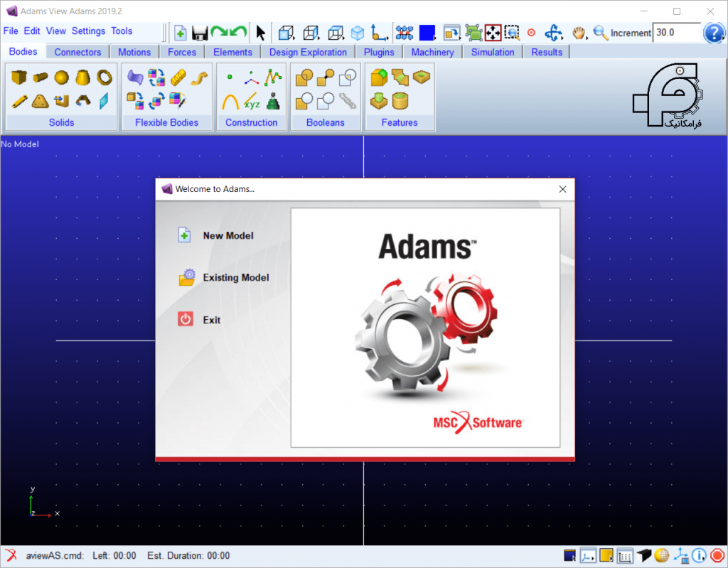Click the gold ruler-bar flexible body icon
Image resolution: width=728 pixels, height=568 pixels.
tap(178, 77)
